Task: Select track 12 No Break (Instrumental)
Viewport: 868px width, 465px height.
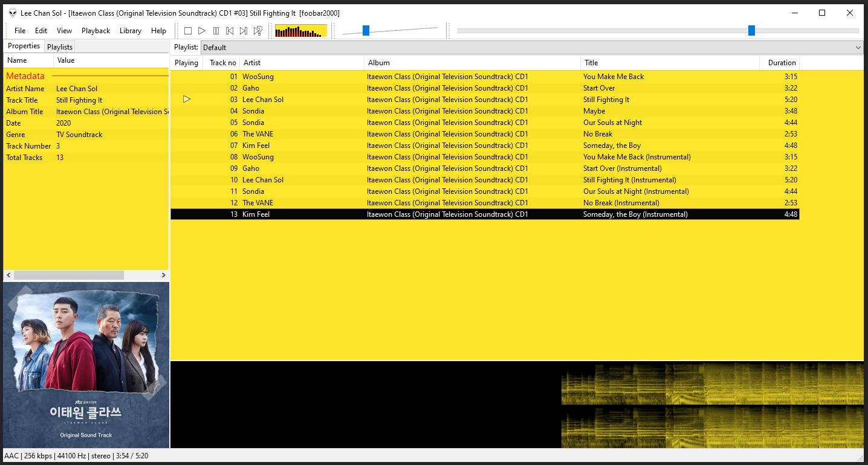Action: pyautogui.click(x=485, y=203)
